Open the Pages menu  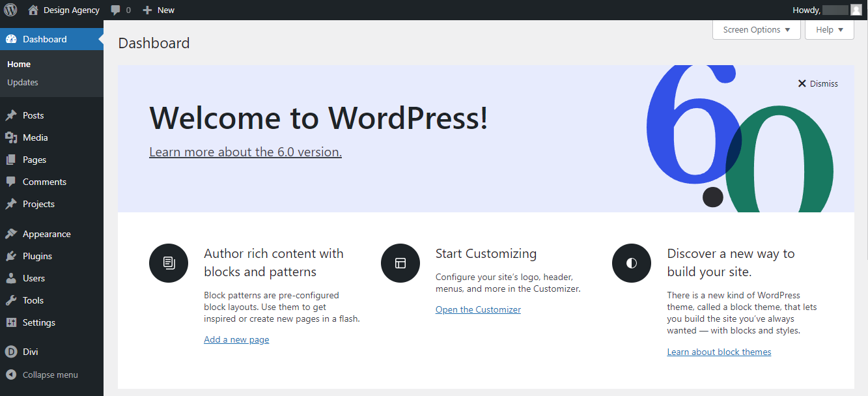35,160
